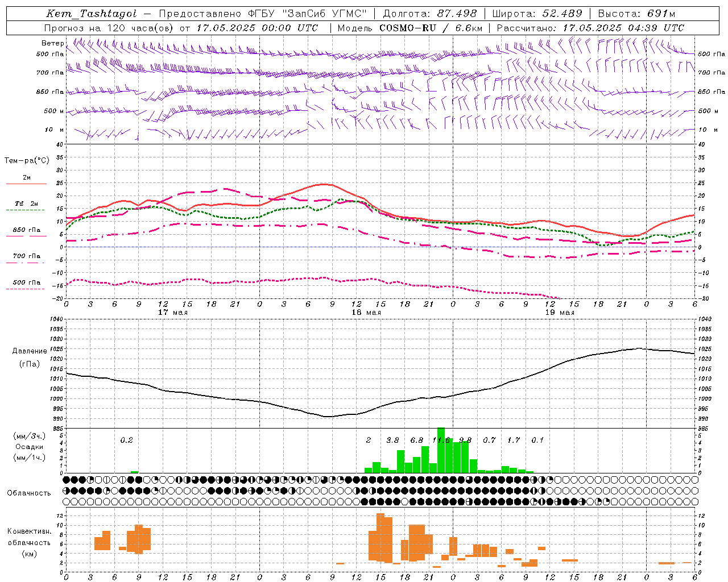Click the Ветер wind section label

click(52, 43)
